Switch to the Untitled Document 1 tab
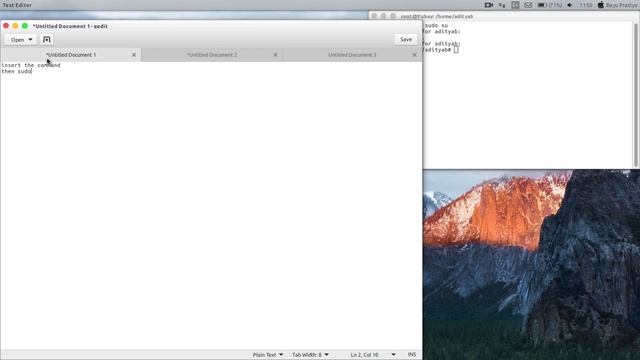This screenshot has height=360, width=640. click(x=71, y=55)
